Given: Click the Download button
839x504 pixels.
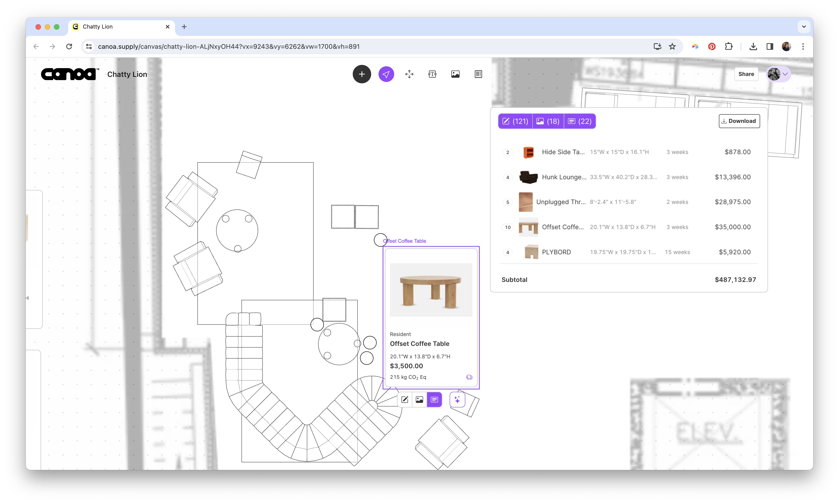Looking at the screenshot, I should 739,121.
